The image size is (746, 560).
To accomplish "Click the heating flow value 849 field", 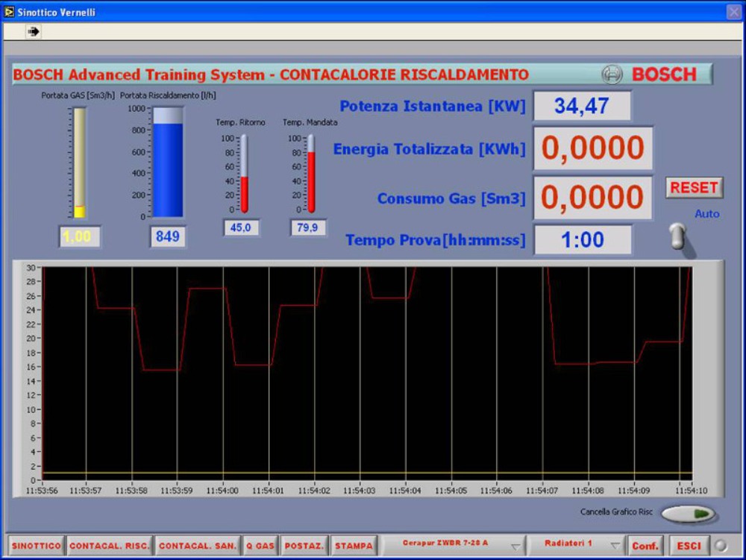I will pyautogui.click(x=168, y=236).
